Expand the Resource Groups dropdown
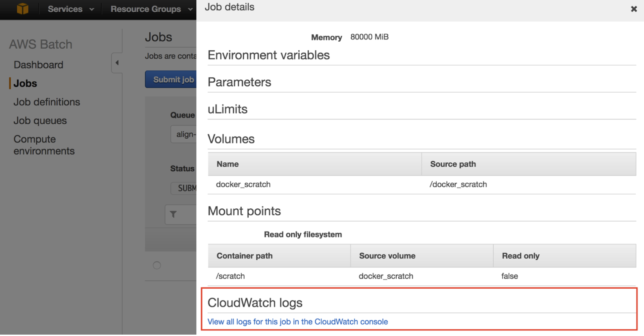Screen dimensions: 644x336 click(x=151, y=9)
